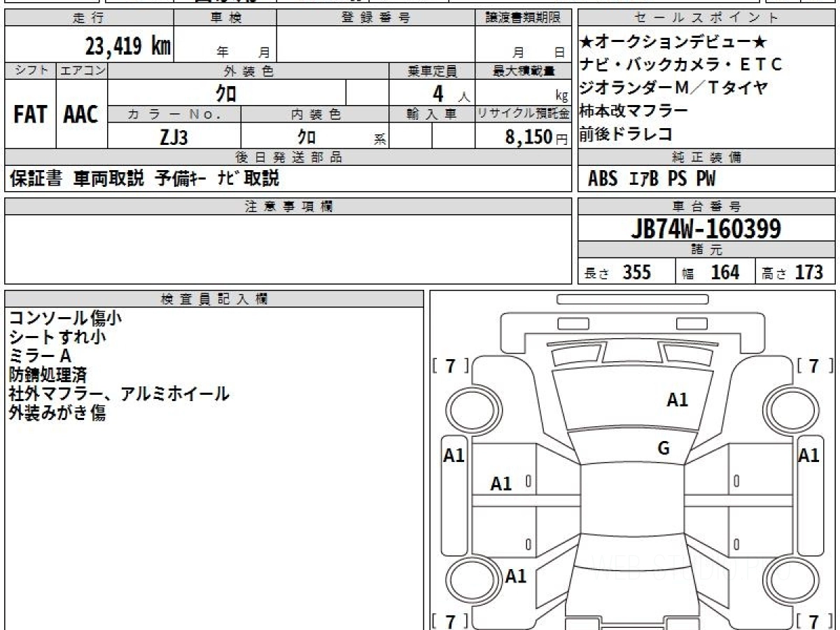This screenshot has width=840, height=630.
Task: Click the chassis number JB74W-160399
Action: point(706,228)
